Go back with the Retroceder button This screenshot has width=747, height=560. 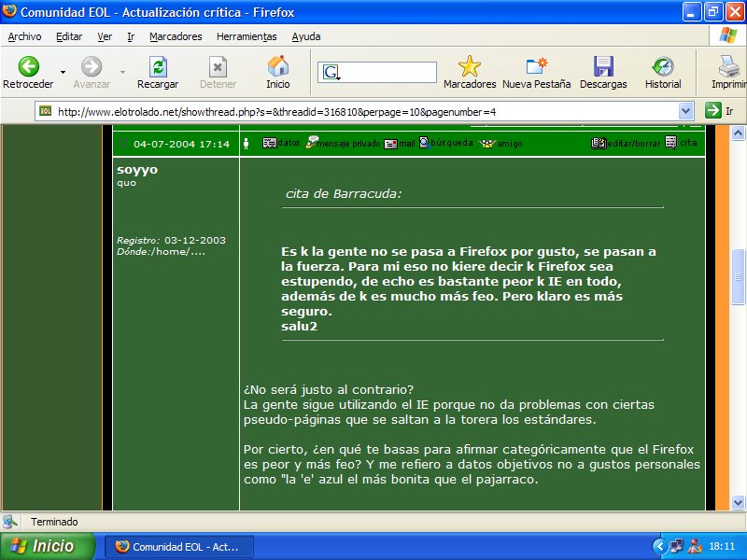pyautogui.click(x=28, y=73)
